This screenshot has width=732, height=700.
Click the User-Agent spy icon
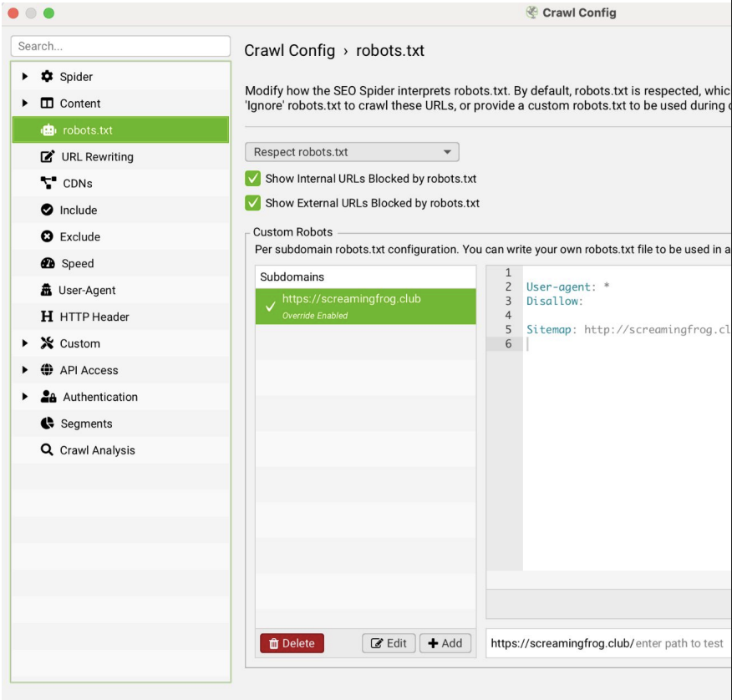48,291
